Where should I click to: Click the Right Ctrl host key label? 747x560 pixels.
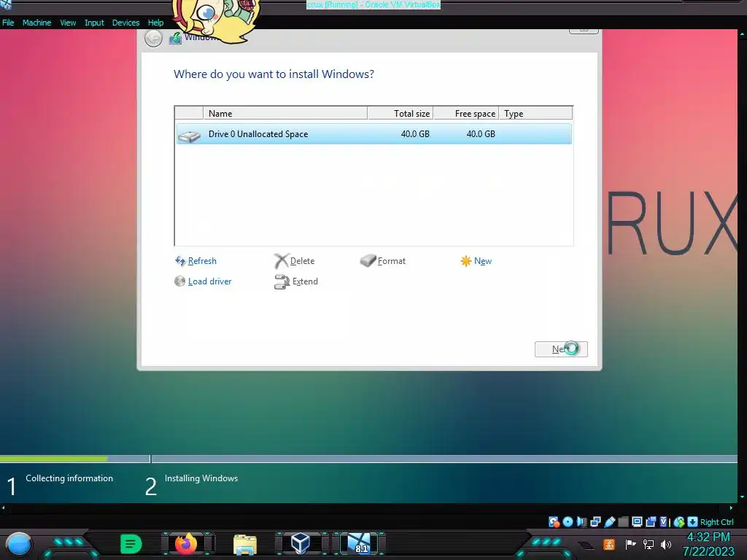pos(717,522)
